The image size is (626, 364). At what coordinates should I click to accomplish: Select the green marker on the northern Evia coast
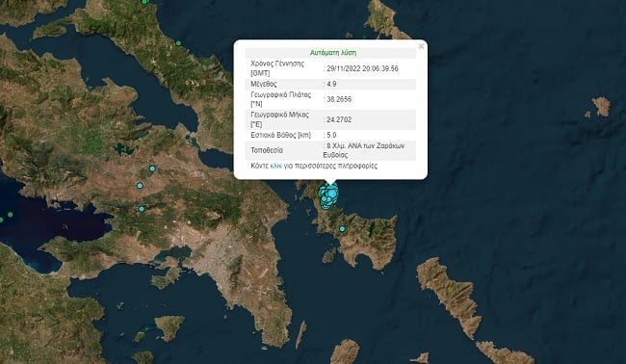[x=178, y=43]
